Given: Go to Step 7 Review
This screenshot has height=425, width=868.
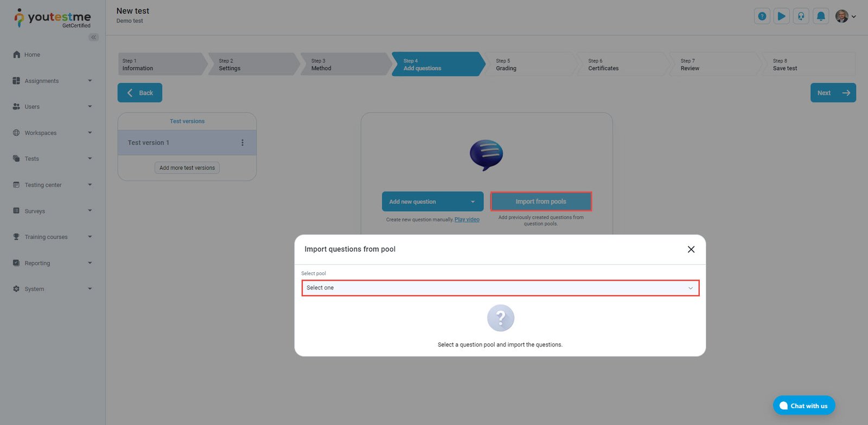Looking at the screenshot, I should (x=716, y=65).
